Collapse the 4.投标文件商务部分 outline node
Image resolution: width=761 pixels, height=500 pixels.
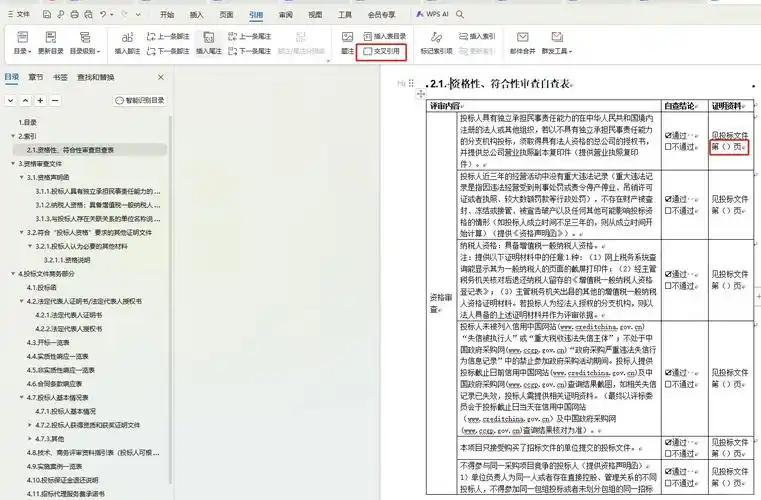click(x=13, y=274)
